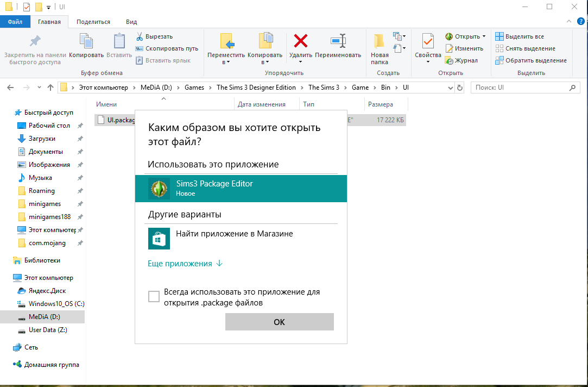Click the Переименовать rename icon
Viewport: 588px width, 387px height.
click(338, 41)
